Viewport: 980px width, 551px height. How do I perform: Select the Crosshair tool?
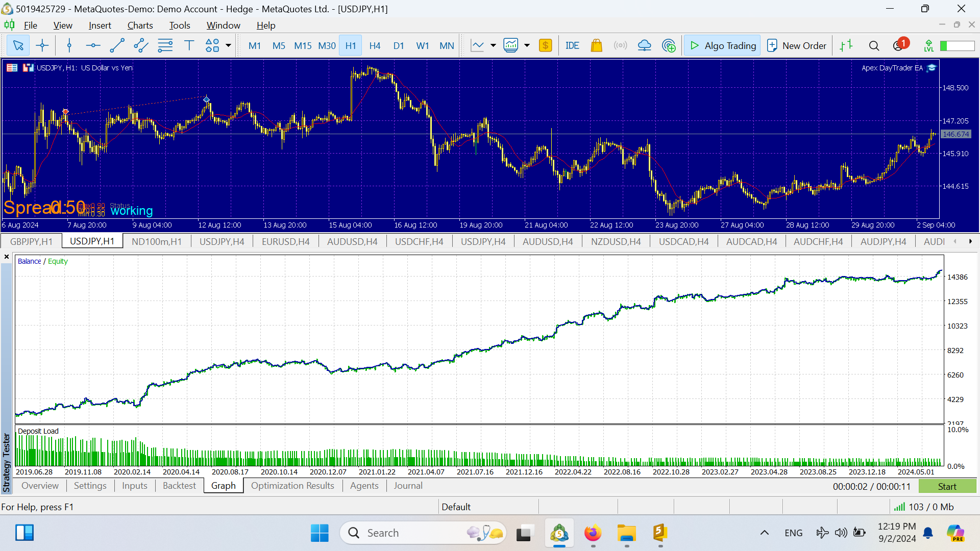tap(42, 45)
